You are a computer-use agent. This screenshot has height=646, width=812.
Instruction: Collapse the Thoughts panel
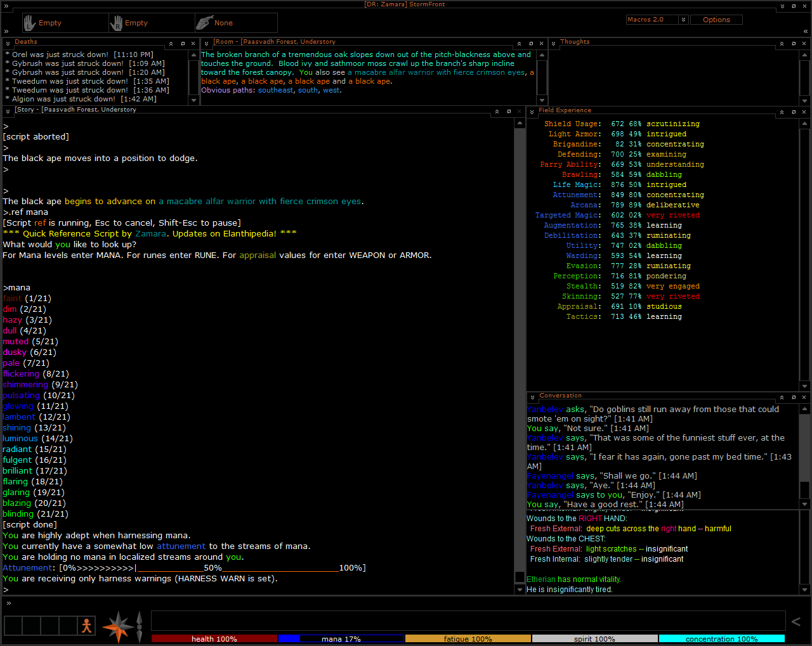pos(782,44)
